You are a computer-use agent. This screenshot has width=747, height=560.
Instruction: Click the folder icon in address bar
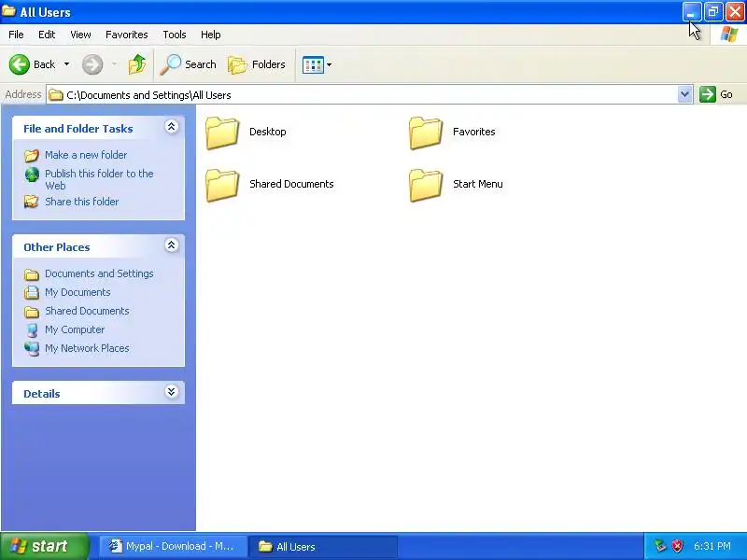(56, 95)
